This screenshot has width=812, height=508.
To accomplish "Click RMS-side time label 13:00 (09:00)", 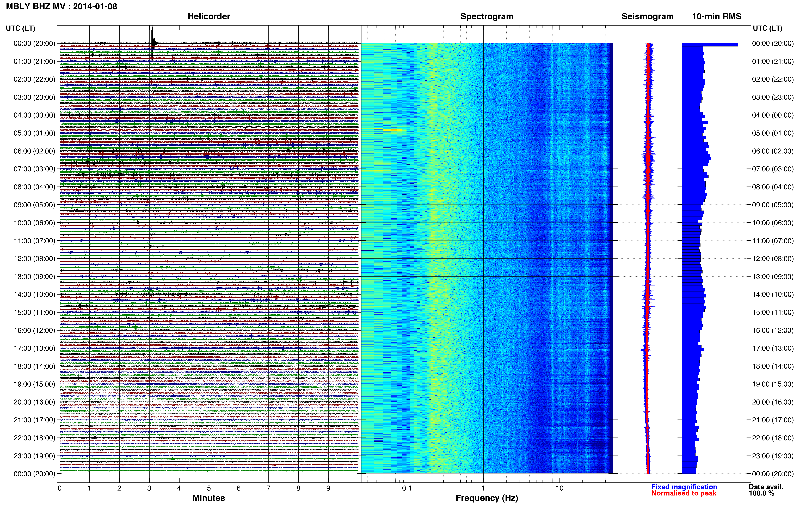I will pos(773,277).
